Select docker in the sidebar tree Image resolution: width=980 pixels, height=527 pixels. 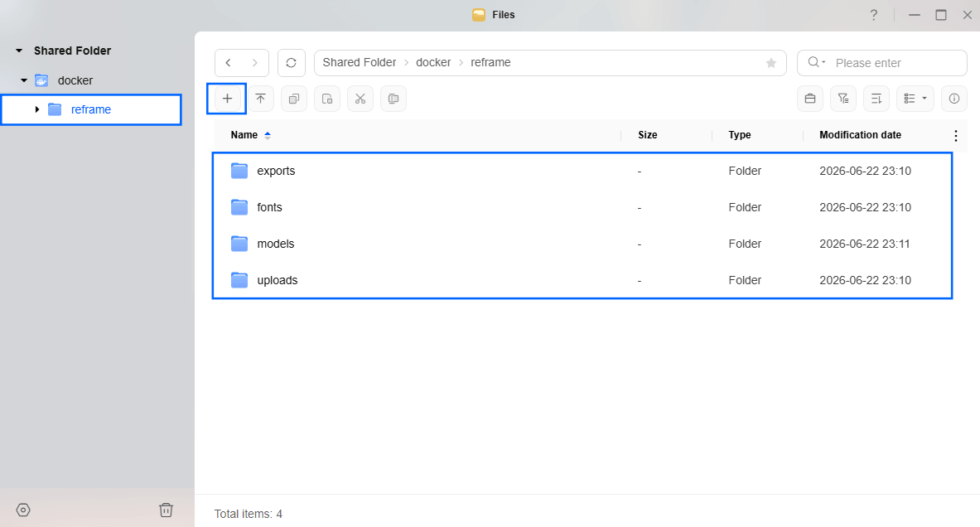(x=75, y=80)
